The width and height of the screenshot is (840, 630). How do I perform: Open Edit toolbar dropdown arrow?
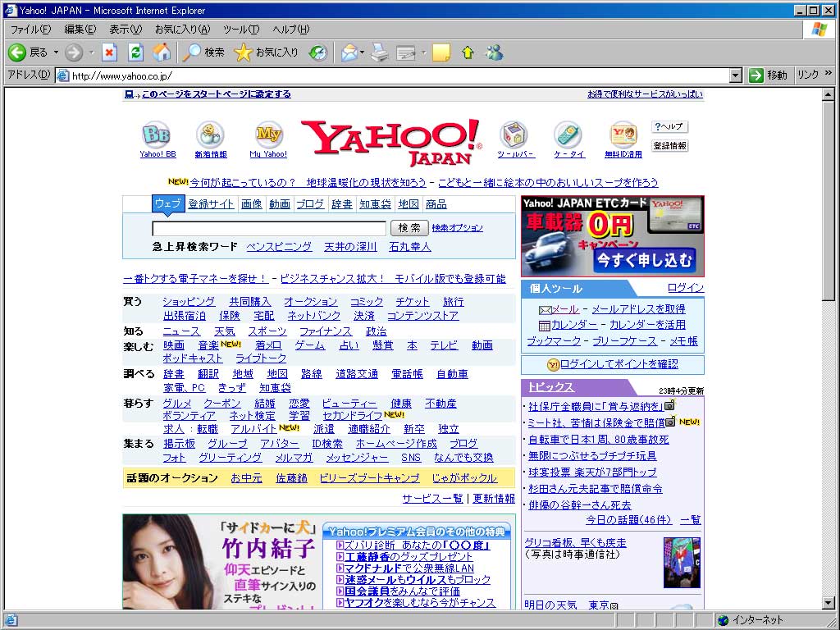[423, 52]
